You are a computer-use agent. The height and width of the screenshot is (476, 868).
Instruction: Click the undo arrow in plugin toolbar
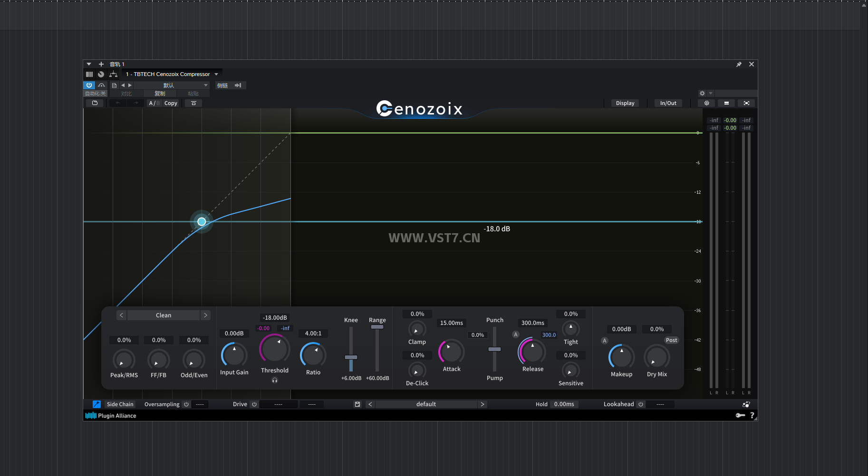click(118, 103)
